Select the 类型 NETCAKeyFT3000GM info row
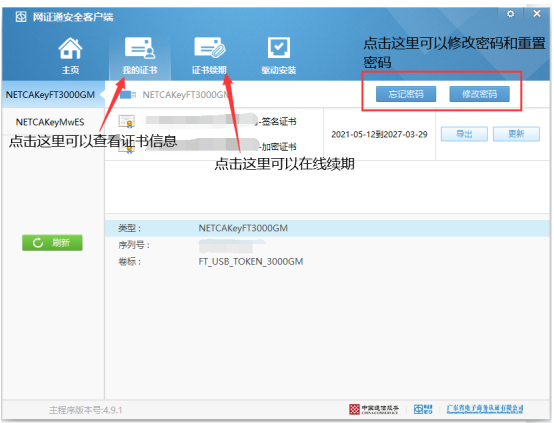Screen dimensions: 554x423 coord(327,228)
